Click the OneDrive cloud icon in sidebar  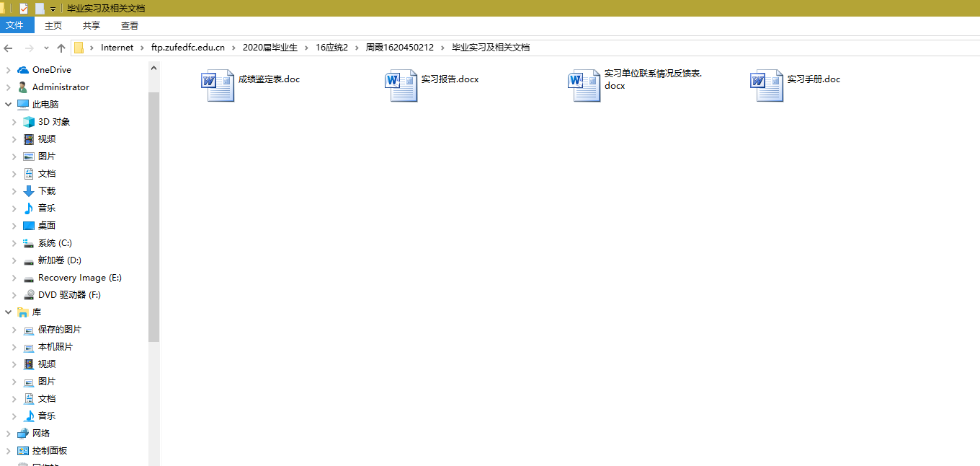(x=23, y=70)
